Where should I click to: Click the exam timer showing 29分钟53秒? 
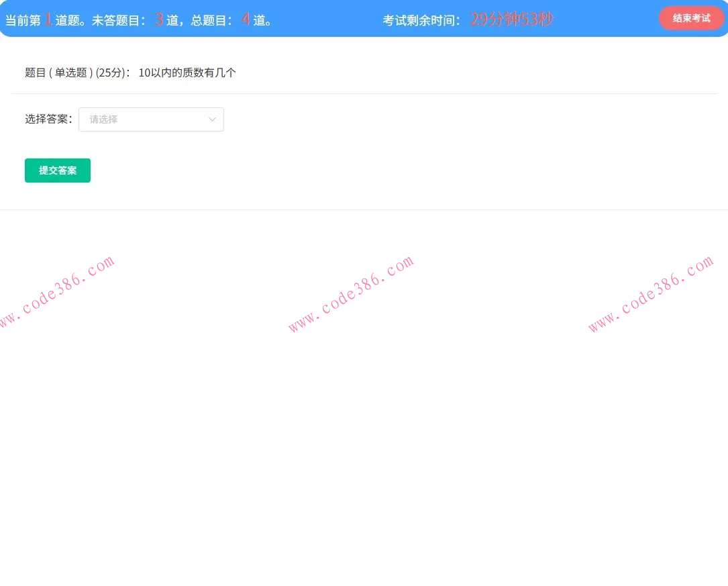point(511,19)
